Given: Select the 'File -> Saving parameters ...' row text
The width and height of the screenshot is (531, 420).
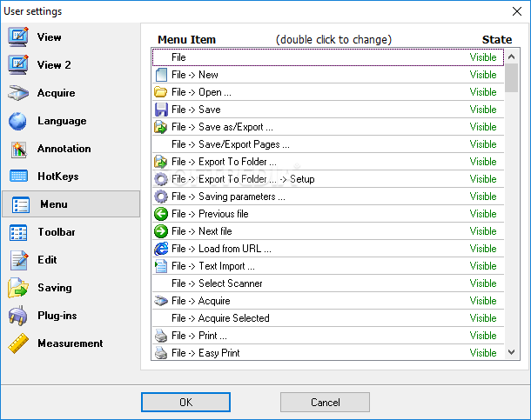Looking at the screenshot, I should [x=228, y=197].
